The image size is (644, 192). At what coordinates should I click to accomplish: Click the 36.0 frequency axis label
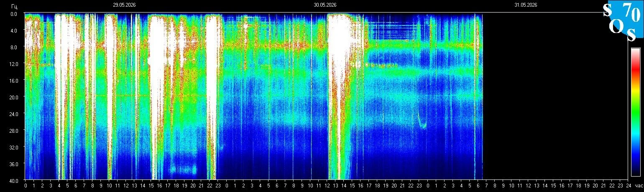pos(13,164)
